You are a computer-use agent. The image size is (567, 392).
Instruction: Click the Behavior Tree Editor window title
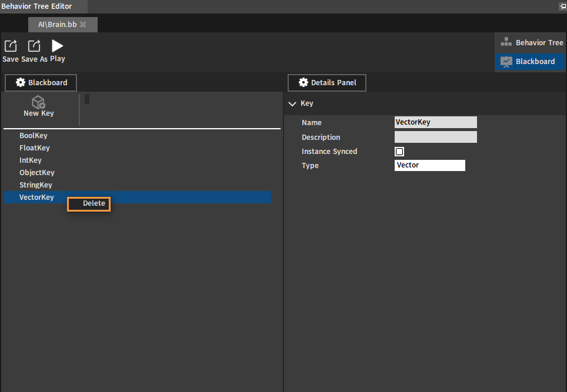[36, 6]
